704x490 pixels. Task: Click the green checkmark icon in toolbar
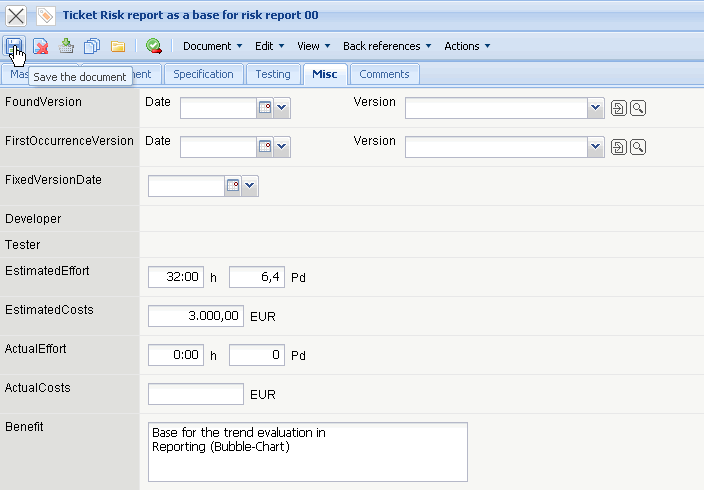click(x=153, y=46)
